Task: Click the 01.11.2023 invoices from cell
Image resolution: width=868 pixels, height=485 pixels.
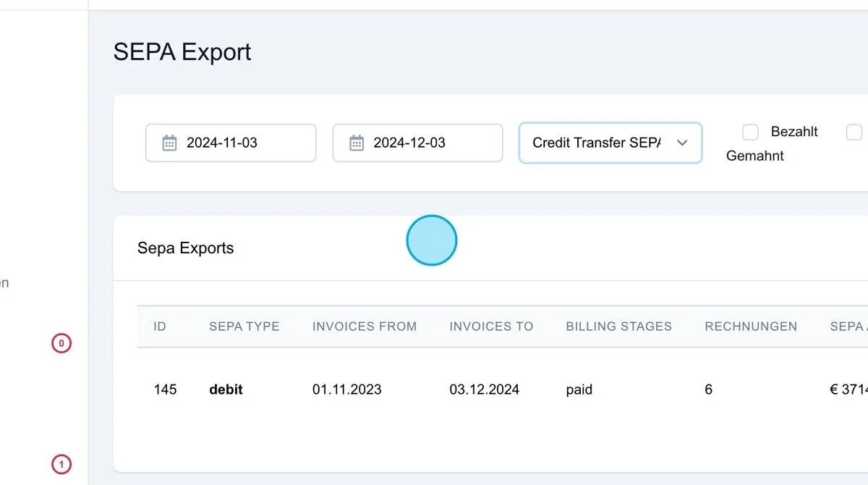Action: click(347, 389)
